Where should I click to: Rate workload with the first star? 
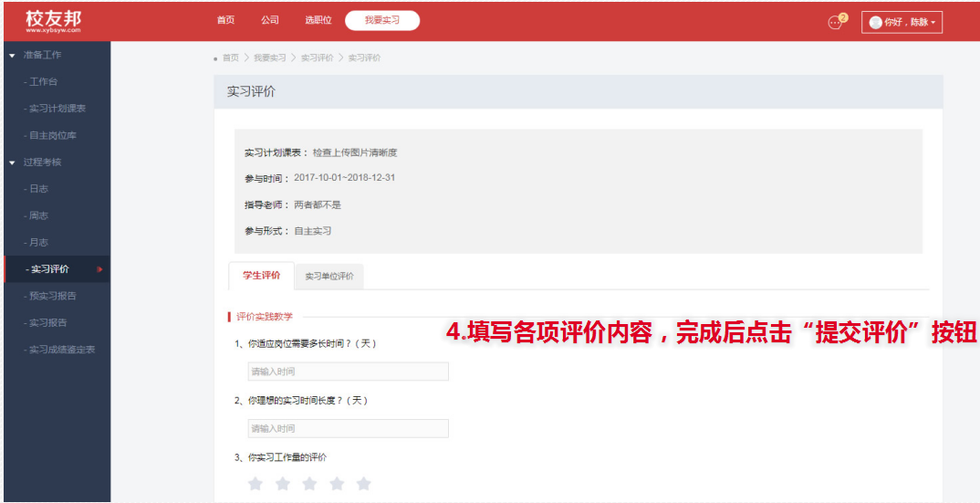pyautogui.click(x=255, y=484)
